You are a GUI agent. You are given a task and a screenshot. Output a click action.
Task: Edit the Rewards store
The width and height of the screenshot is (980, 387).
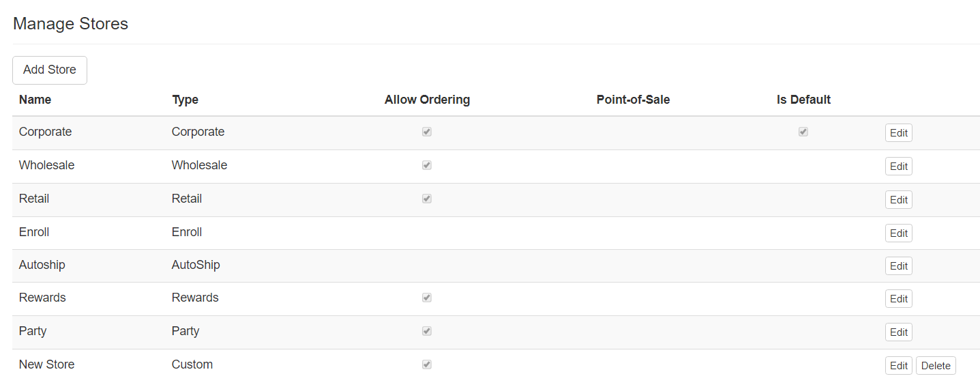click(x=898, y=299)
